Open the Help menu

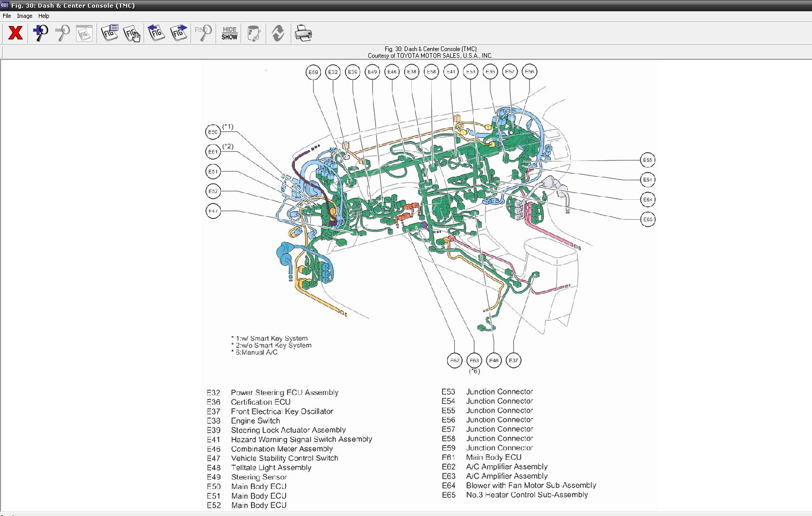click(x=44, y=16)
